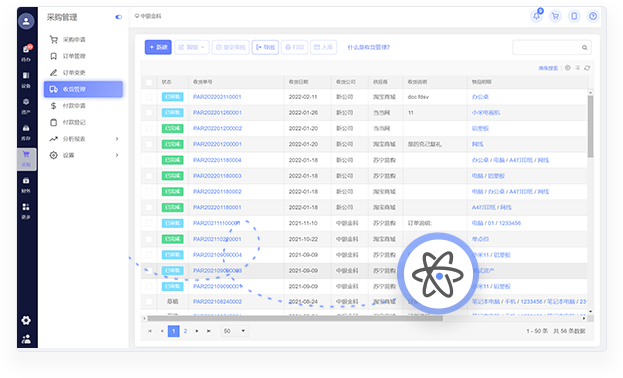Open the notification bell icon
Viewport: 623px width, 378px height.
tap(536, 16)
